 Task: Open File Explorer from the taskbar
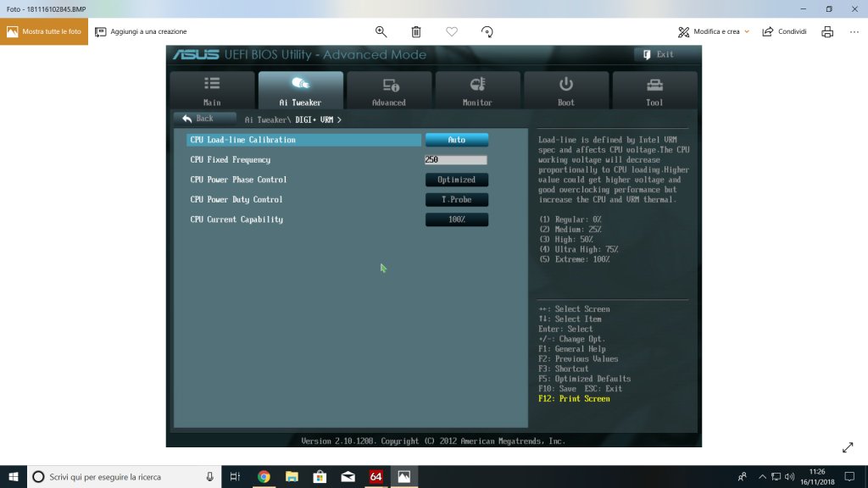click(x=292, y=476)
